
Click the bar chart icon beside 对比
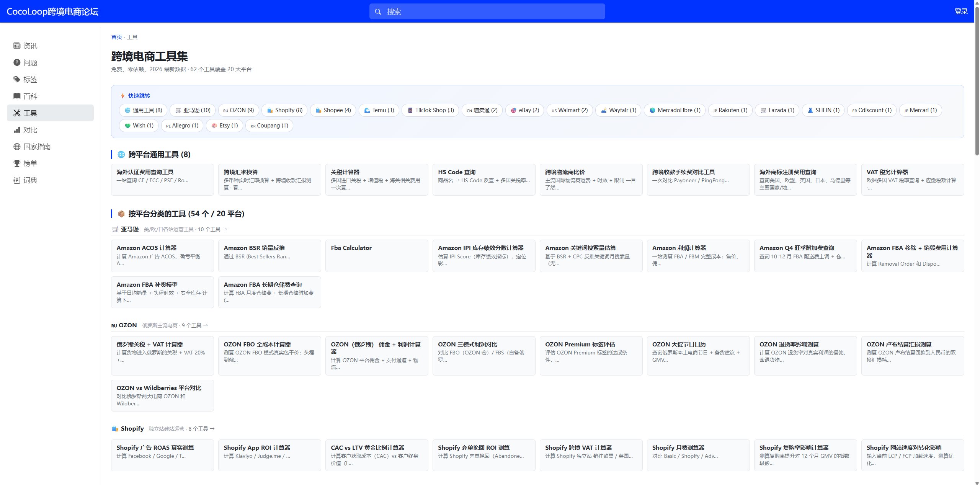coord(17,130)
